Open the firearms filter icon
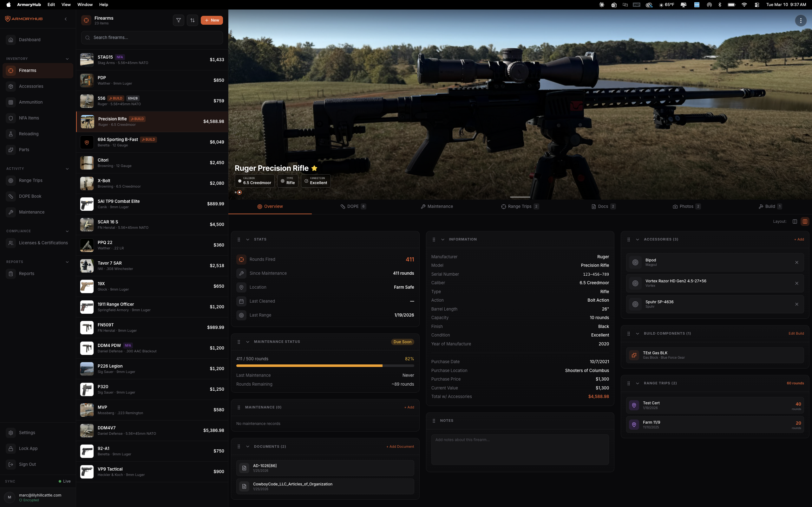This screenshot has height=507, width=812. 179,20
